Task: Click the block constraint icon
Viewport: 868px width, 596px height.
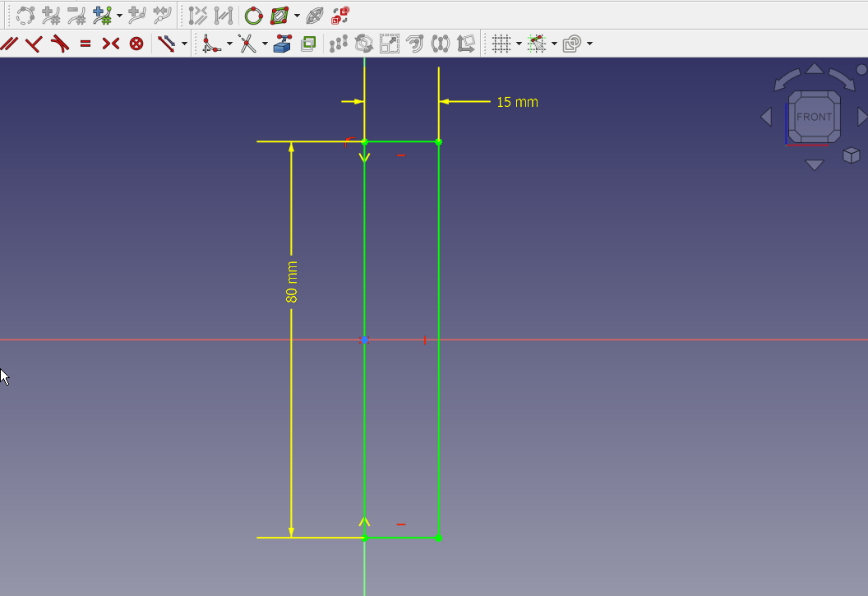Action: pos(136,44)
